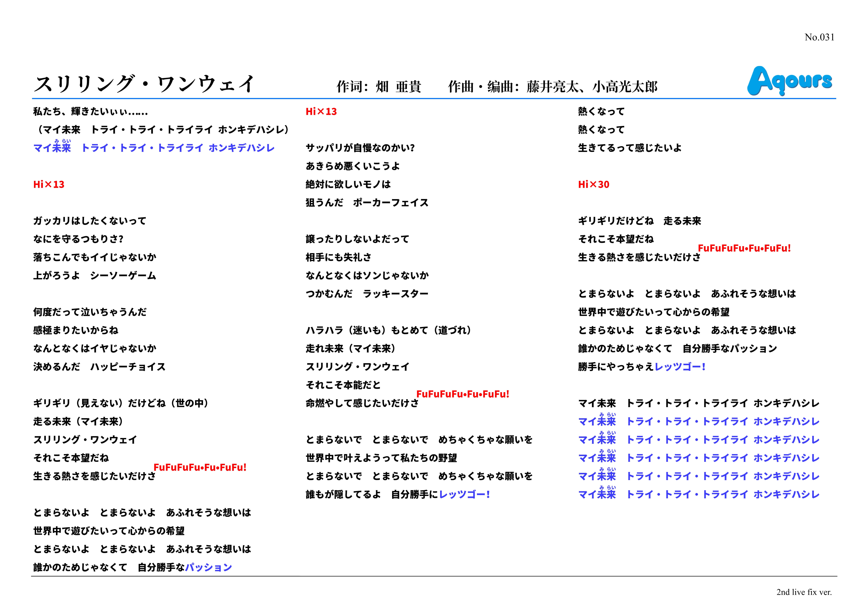Screen dimensions: 868x614
Task: Click the Hi×13 call in the left column
Action: [49, 185]
